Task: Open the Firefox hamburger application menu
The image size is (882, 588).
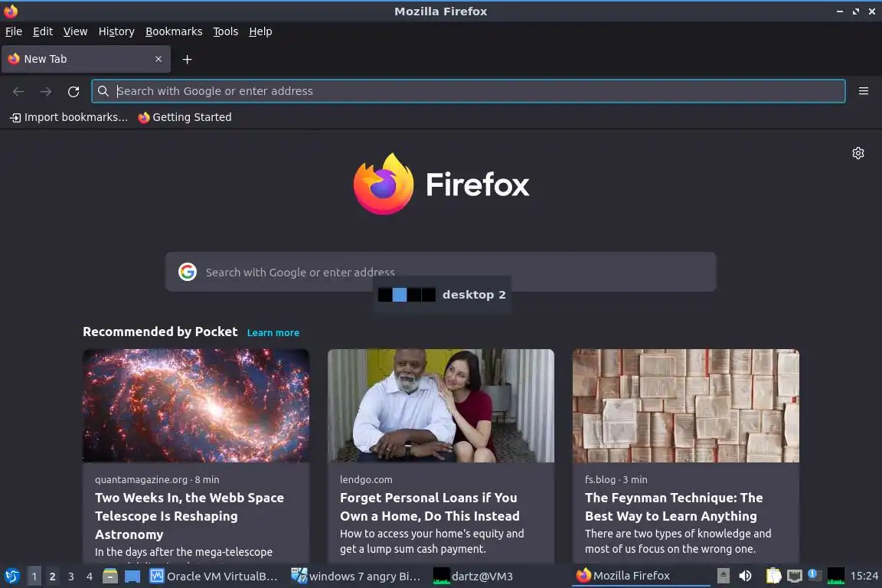Action: 864,91
